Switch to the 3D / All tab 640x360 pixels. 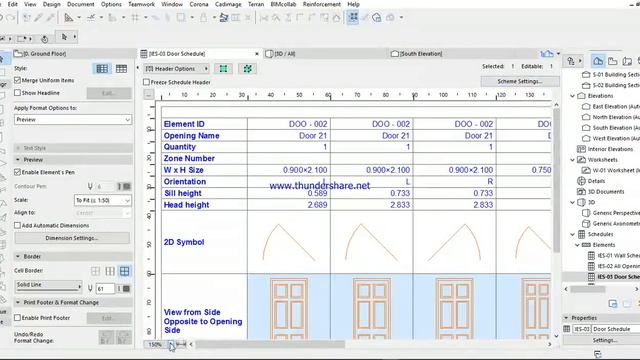pyautogui.click(x=325, y=53)
